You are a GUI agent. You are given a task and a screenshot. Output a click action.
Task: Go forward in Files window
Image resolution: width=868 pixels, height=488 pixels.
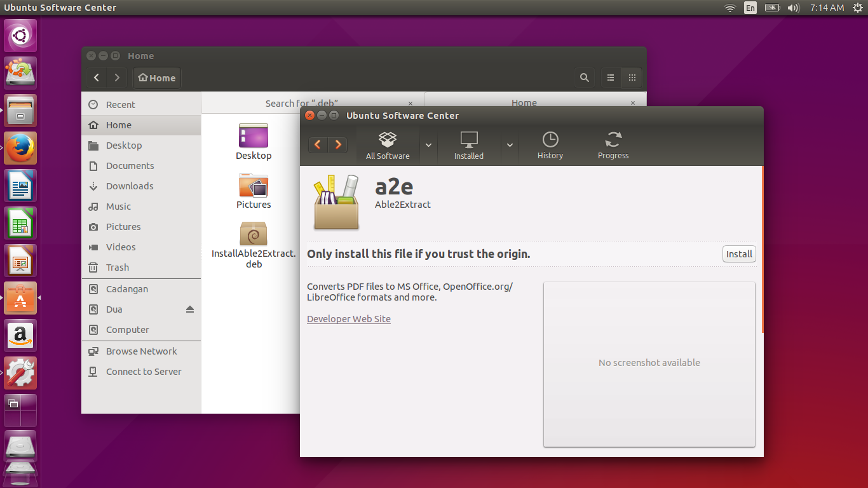point(116,78)
